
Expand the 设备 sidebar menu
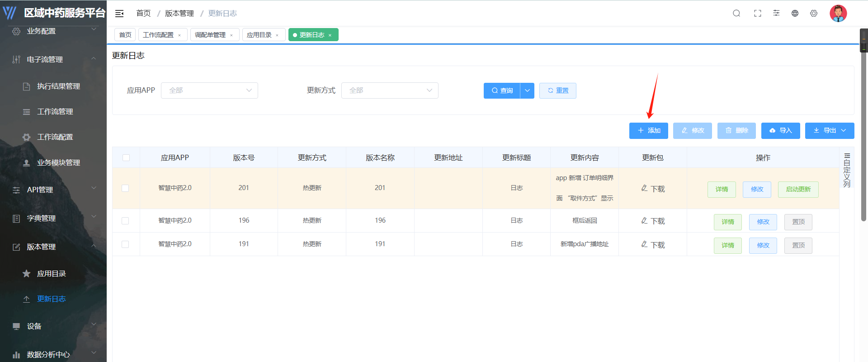tap(53, 326)
